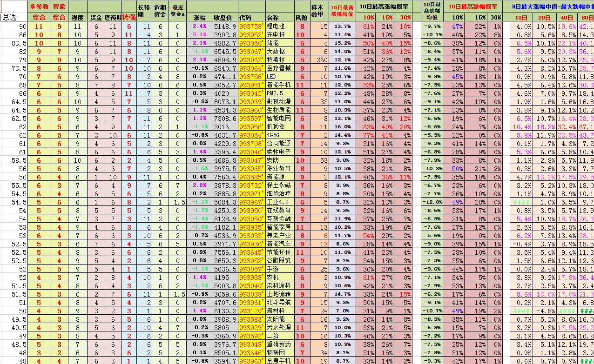Select the 合同能源 name cell
Image resolution: width=594 pixels, height=364 pixels.
[280, 144]
